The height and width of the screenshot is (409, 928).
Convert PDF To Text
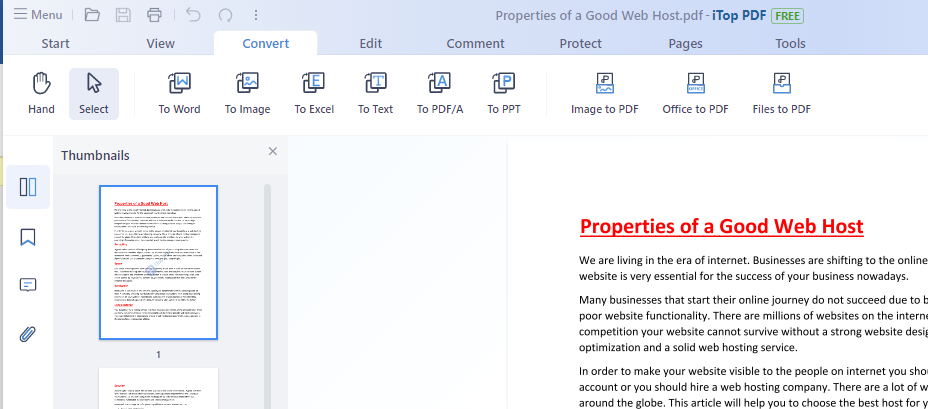tap(375, 94)
